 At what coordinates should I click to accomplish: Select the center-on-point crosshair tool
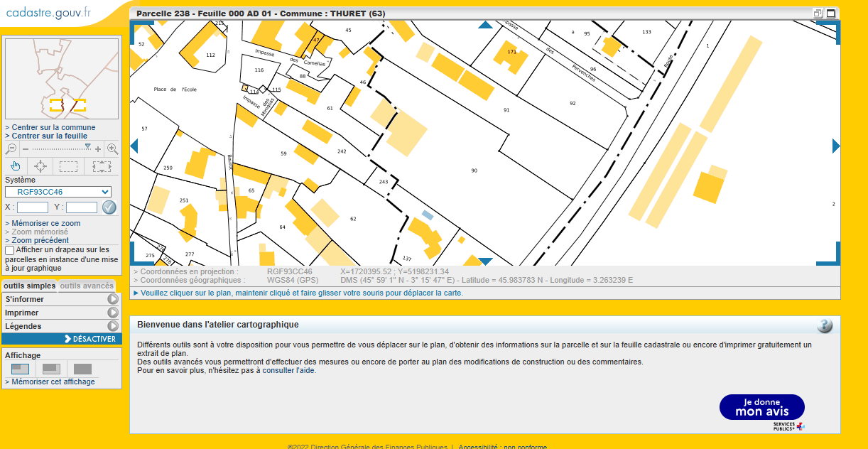(41, 166)
